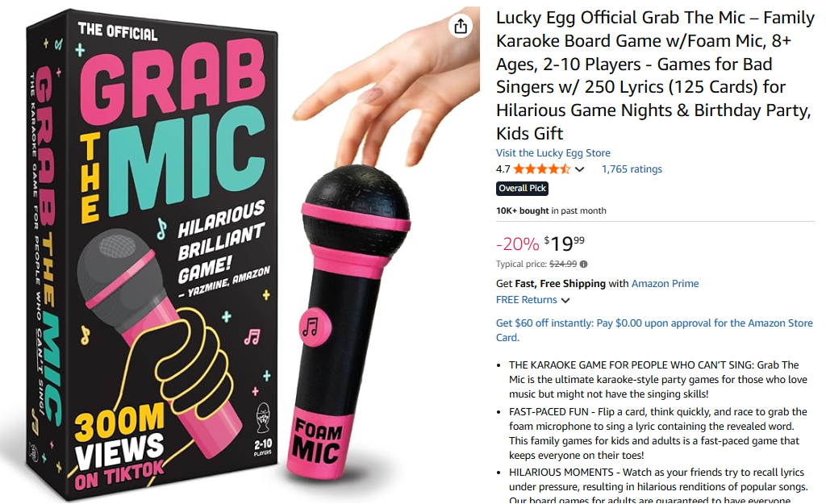This screenshot has height=504, width=826.
Task: Click the share icon on product image
Action: click(461, 26)
